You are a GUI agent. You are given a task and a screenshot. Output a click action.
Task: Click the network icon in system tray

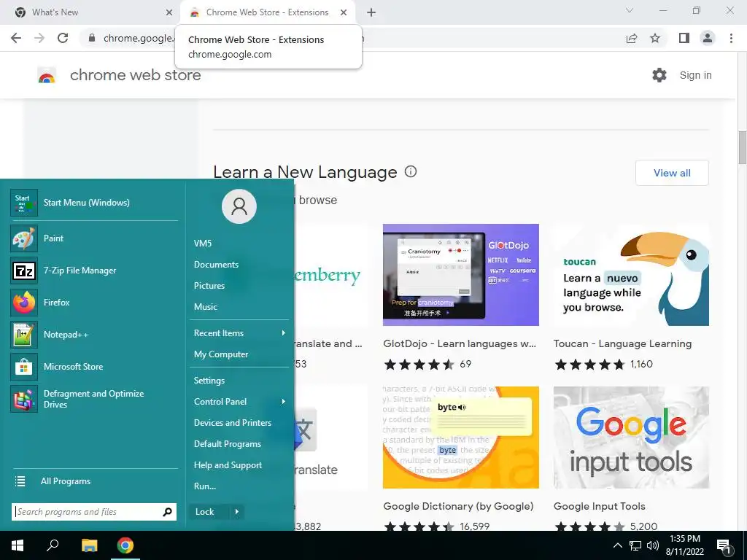click(x=635, y=545)
